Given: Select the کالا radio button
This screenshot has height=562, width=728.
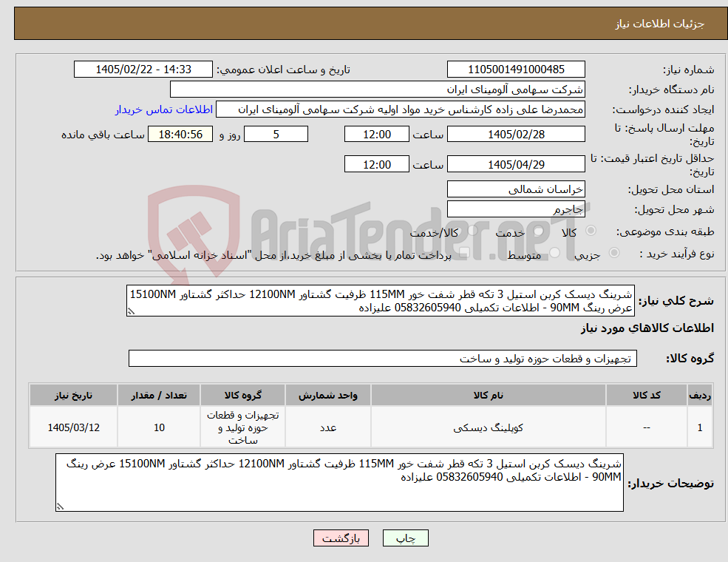Looking at the screenshot, I should (x=591, y=231).
